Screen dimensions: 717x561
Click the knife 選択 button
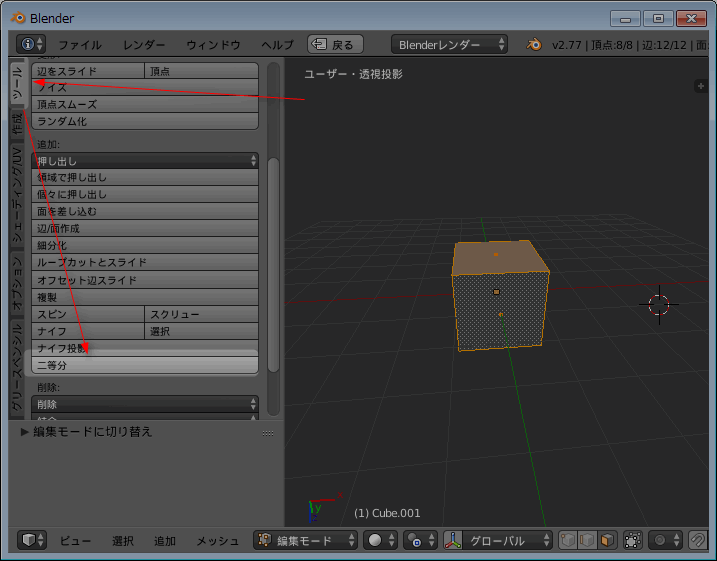(x=201, y=331)
